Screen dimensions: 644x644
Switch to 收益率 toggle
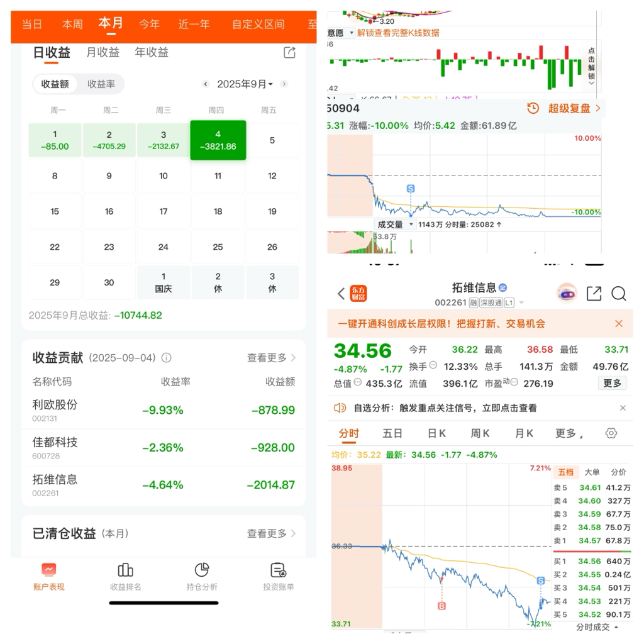pos(101,84)
